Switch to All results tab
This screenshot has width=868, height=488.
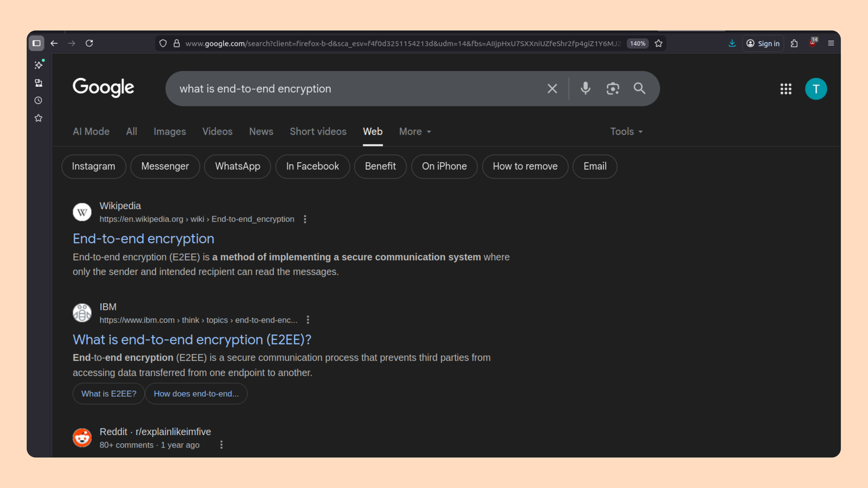coord(132,132)
